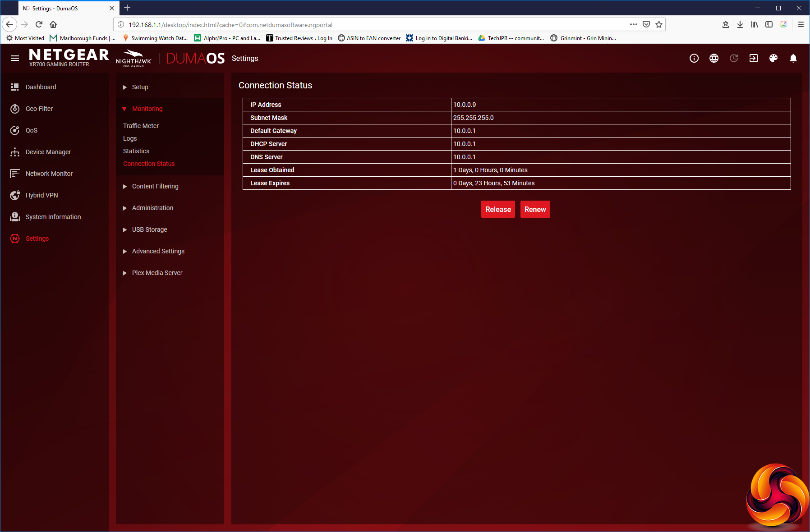
Task: Click the QoS sidebar icon
Action: click(15, 130)
